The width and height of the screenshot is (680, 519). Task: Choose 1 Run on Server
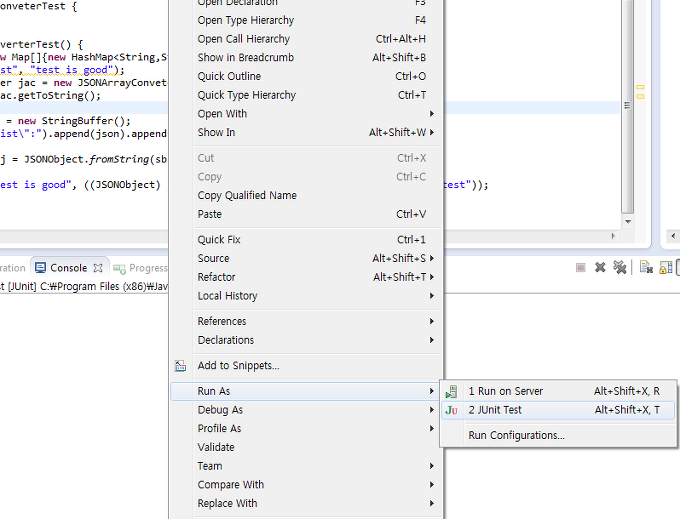point(558,392)
